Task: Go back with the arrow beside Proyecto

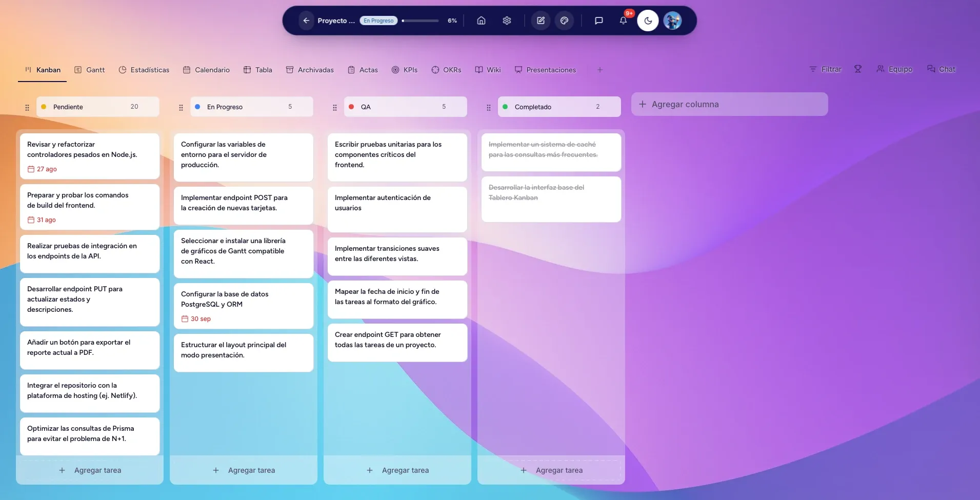Action: [306, 21]
